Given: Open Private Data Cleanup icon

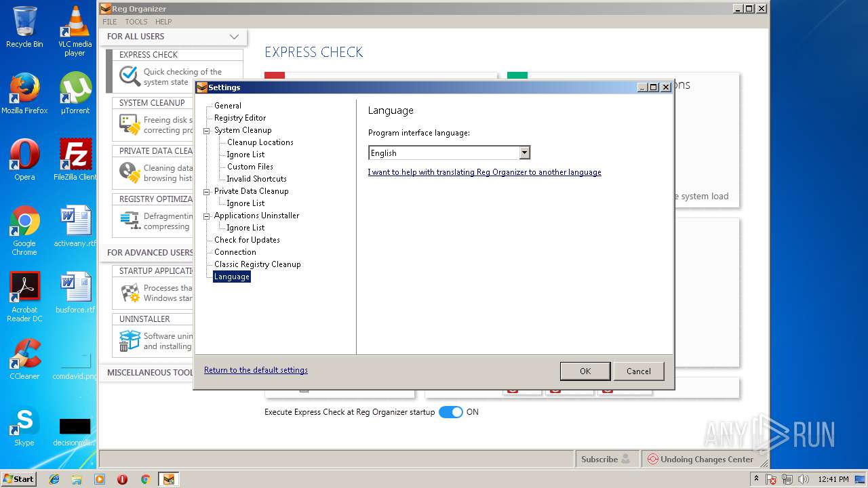Looking at the screenshot, I should 130,173.
